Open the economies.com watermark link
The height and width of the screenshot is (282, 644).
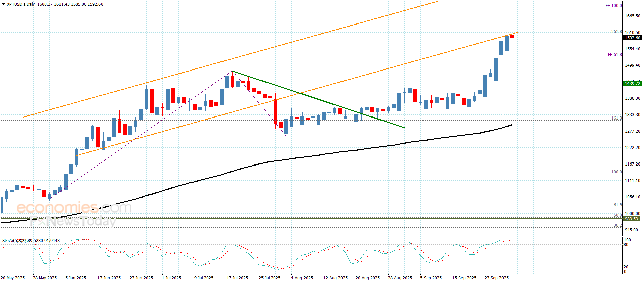(74, 208)
